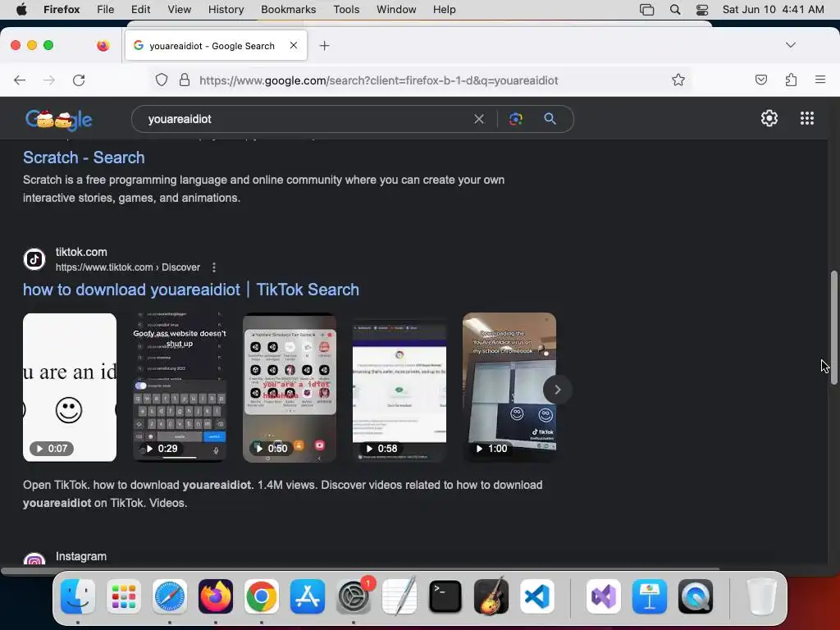The height and width of the screenshot is (630, 840).
Task: Open Launchpad from the dock
Action: pyautogui.click(x=124, y=596)
